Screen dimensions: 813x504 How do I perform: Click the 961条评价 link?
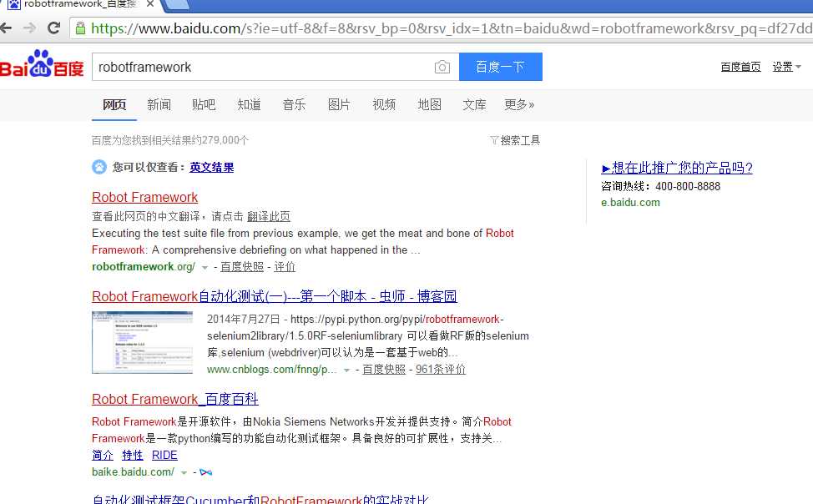pos(440,369)
